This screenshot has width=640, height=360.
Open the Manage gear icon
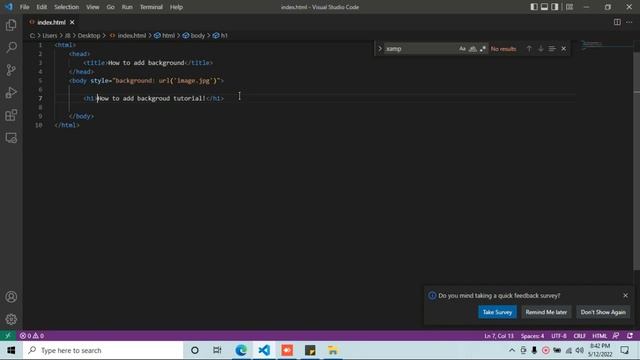tap(11, 319)
